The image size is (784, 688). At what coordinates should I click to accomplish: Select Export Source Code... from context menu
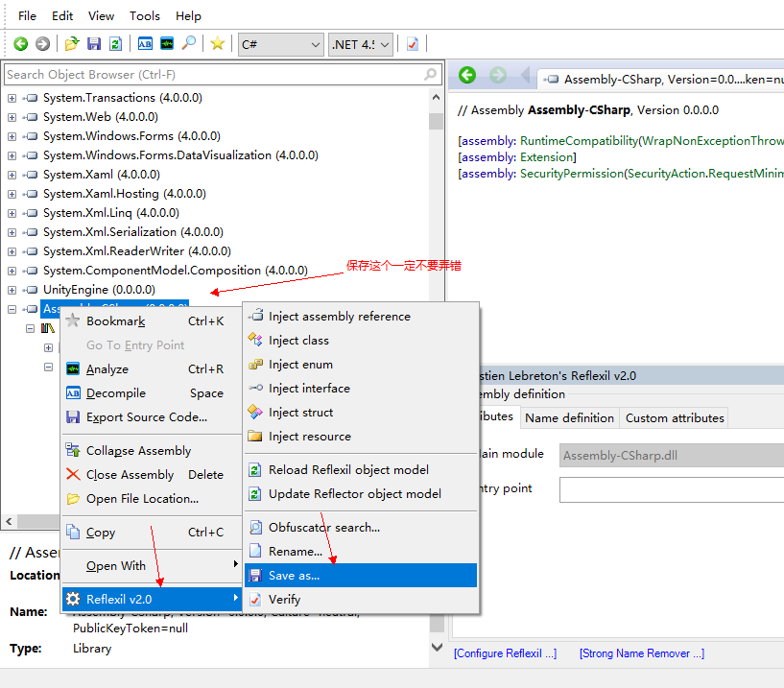[x=146, y=417]
